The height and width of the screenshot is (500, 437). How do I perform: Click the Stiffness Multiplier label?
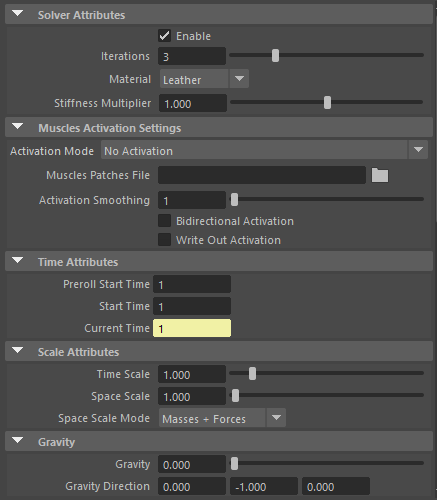[103, 103]
